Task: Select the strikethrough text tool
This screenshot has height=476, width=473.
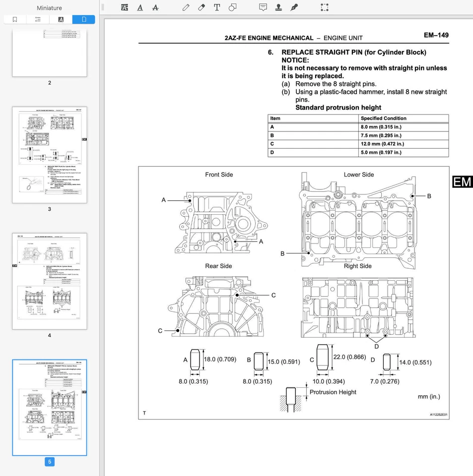Action: 155,7
